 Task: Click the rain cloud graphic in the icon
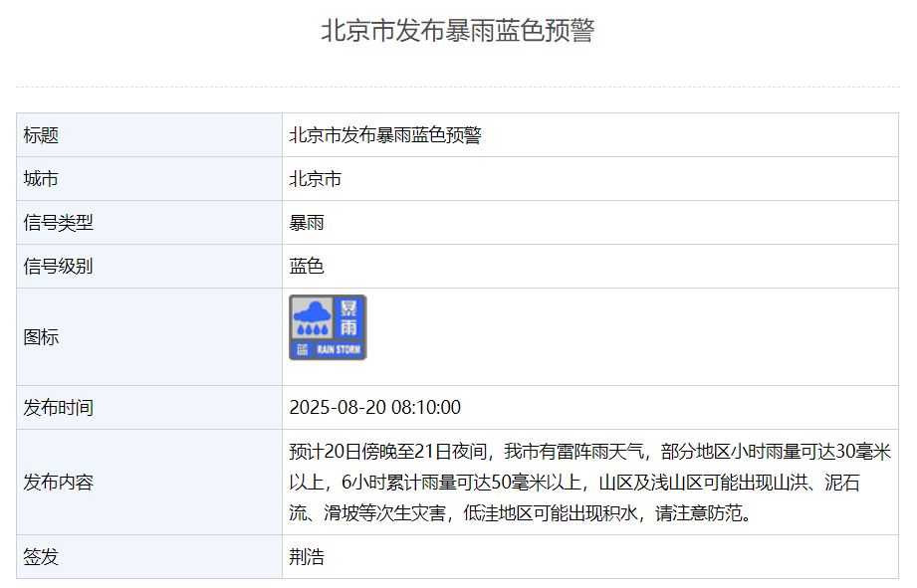(x=313, y=316)
